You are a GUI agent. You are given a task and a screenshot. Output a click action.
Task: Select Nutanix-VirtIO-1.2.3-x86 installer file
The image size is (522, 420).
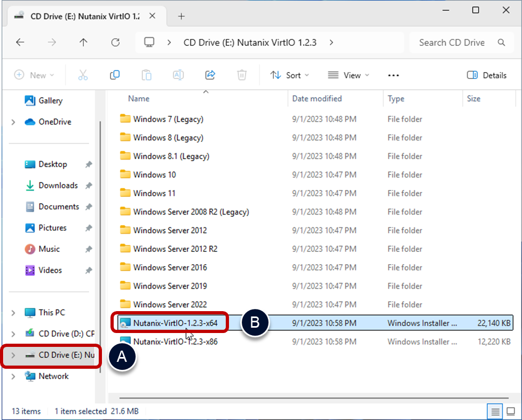point(175,342)
